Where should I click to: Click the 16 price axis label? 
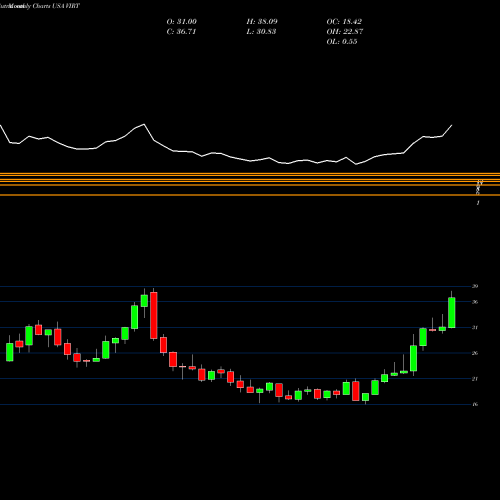475,404
